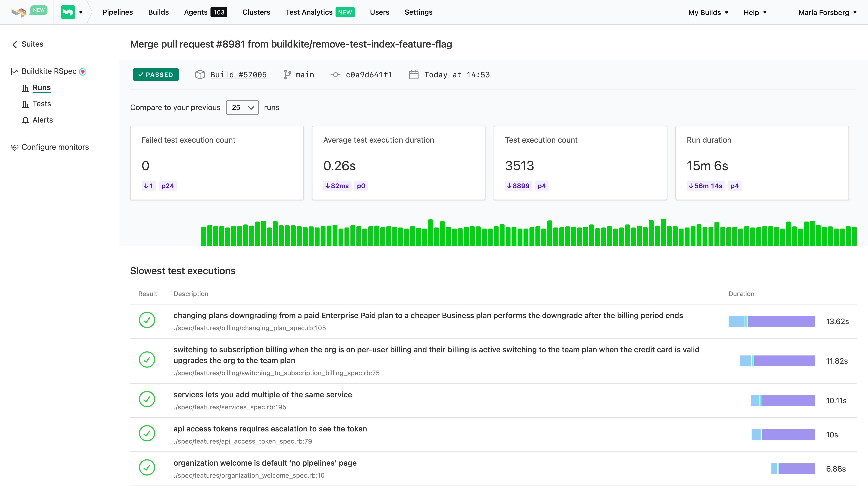Open the previous runs count dropdown
Image resolution: width=868 pixels, height=488 pixels.
pyautogui.click(x=242, y=107)
